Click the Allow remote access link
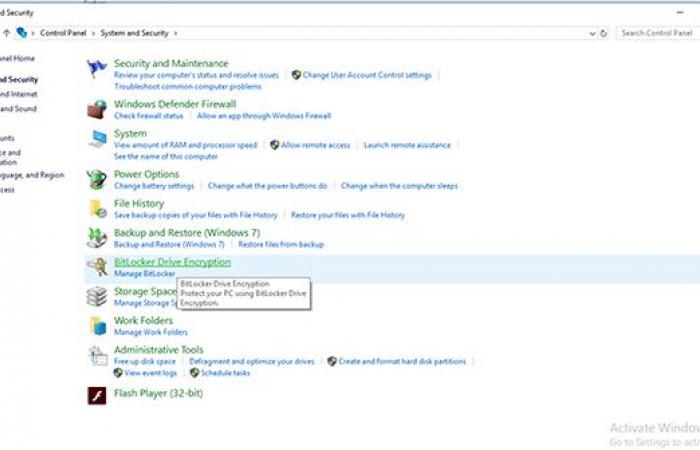Viewport: 700px width, 450px height. (x=315, y=145)
